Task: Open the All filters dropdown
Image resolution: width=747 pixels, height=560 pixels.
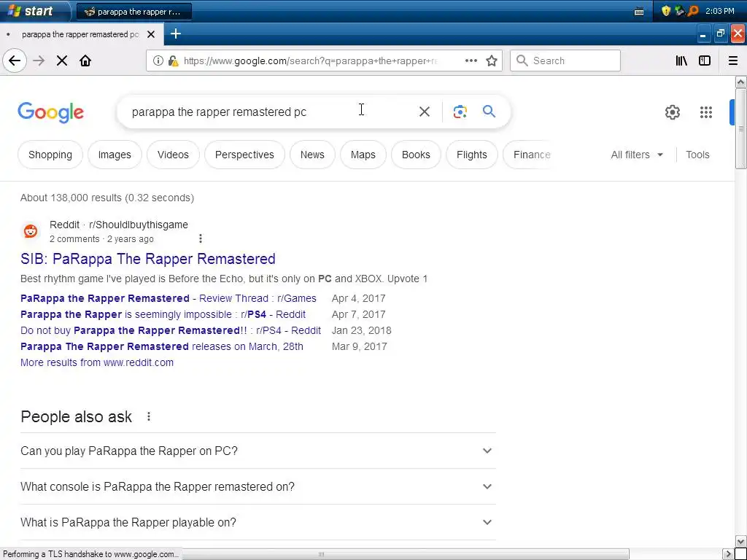Action: pyautogui.click(x=637, y=155)
